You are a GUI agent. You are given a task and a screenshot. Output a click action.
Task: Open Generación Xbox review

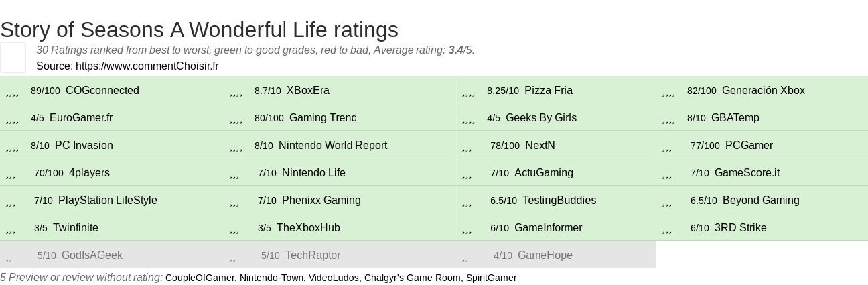pos(763,91)
